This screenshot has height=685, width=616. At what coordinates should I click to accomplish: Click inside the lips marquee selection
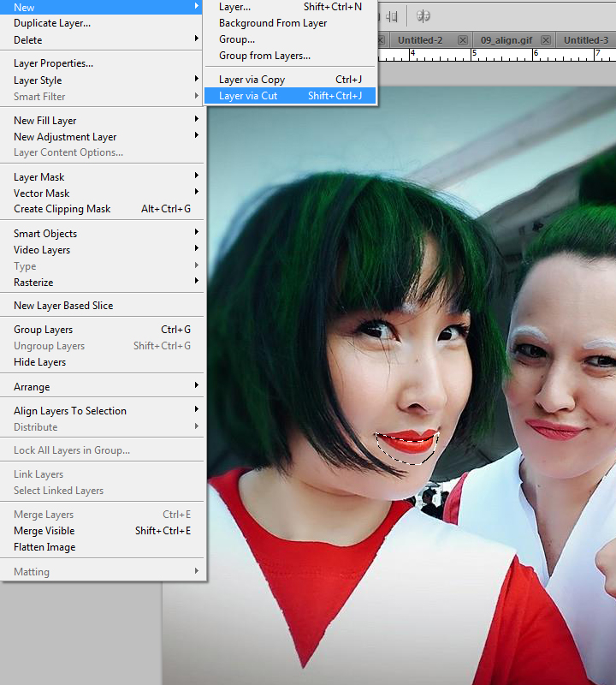coord(408,449)
